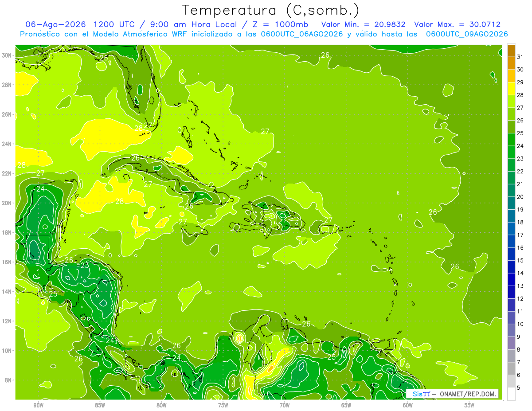The width and height of the screenshot is (532, 411).
Task: Click the title 'Temperatura (C,somb.)'
Action: coord(270,10)
